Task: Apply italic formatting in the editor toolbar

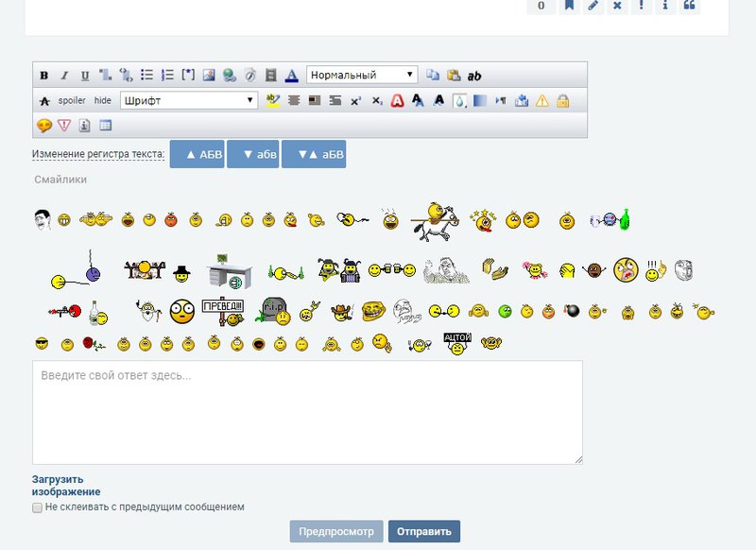Action: (x=64, y=76)
